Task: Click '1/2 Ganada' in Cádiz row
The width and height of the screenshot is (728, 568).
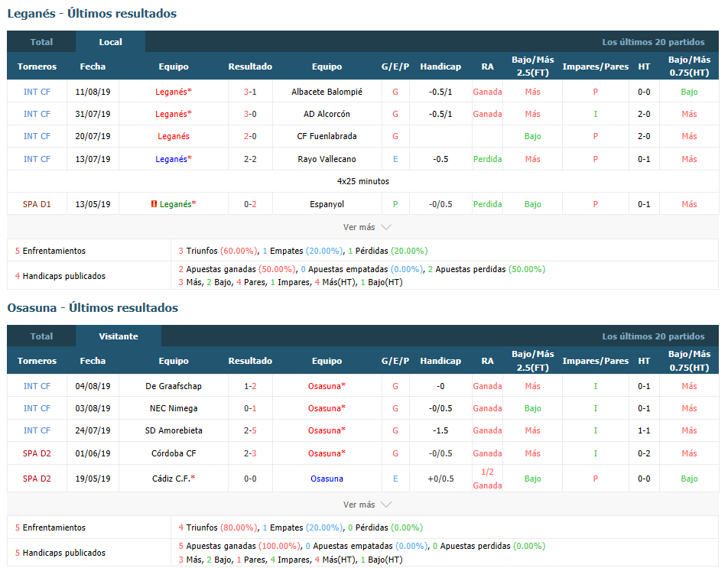Action: pos(488,479)
